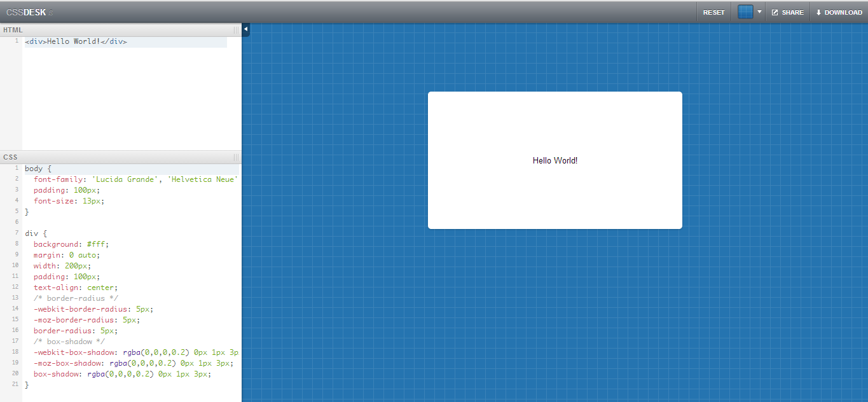Click the grip handle on the HTML panel header
The height and width of the screenshot is (402, 868).
[x=236, y=30]
